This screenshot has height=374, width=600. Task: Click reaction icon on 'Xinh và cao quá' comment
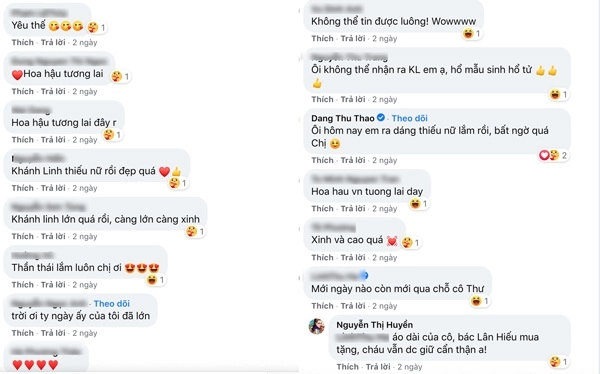[407, 242]
